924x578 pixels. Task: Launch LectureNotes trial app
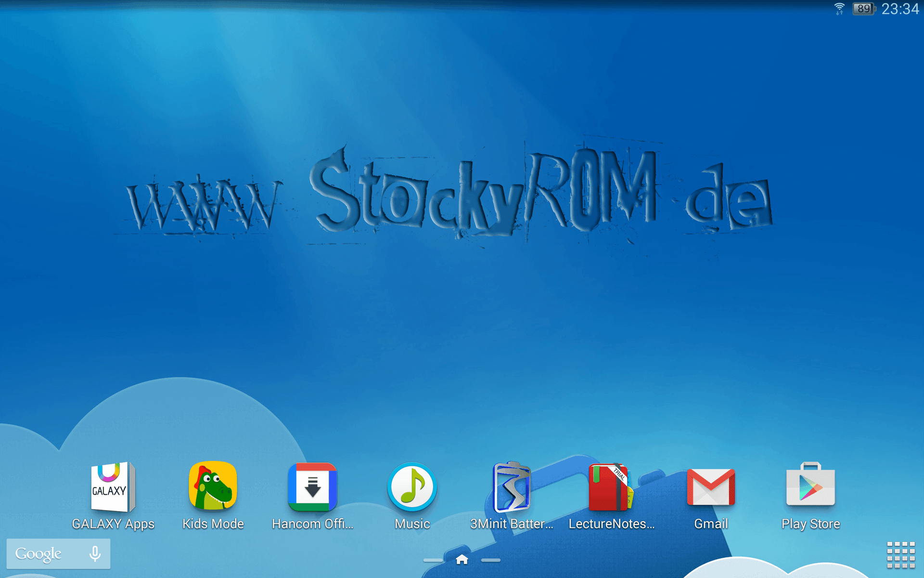611,487
